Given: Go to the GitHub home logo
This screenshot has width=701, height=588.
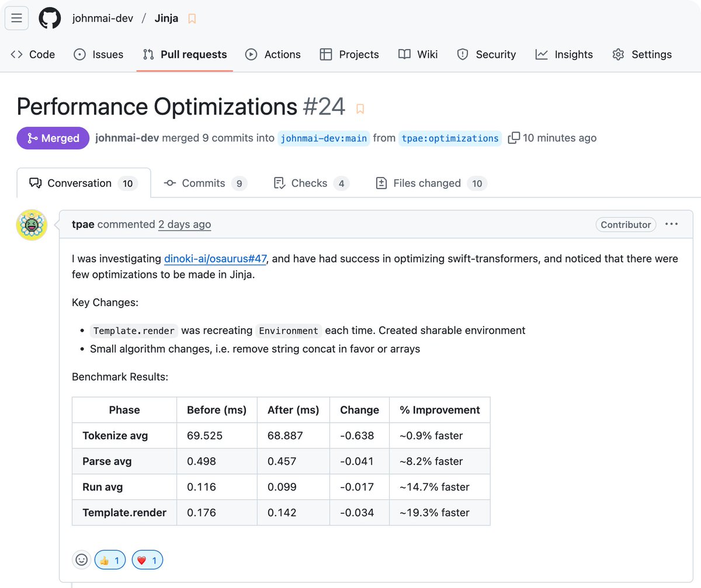Looking at the screenshot, I should (x=50, y=18).
